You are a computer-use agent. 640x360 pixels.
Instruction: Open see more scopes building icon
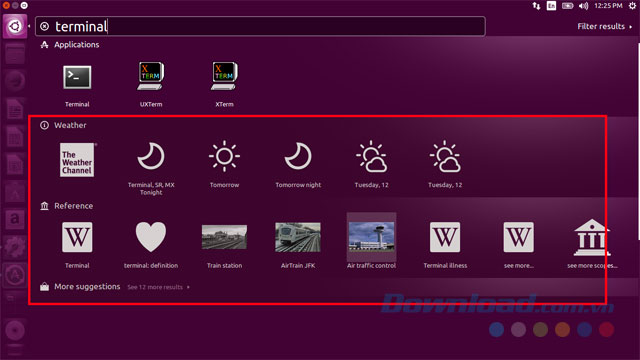tap(592, 238)
